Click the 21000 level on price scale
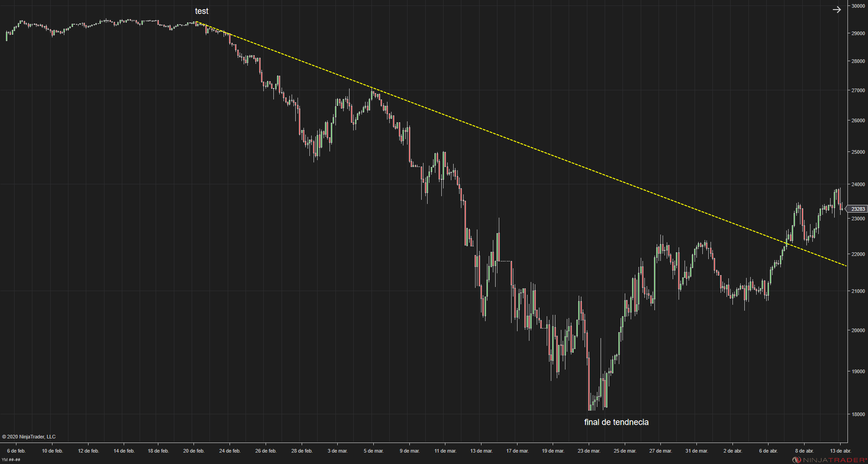The height and width of the screenshot is (464, 868). click(858, 291)
